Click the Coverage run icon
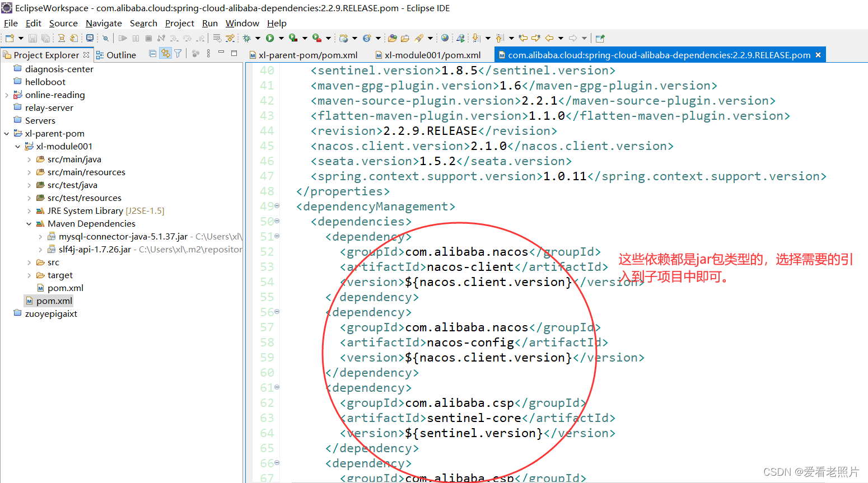868x483 pixels. [293, 38]
